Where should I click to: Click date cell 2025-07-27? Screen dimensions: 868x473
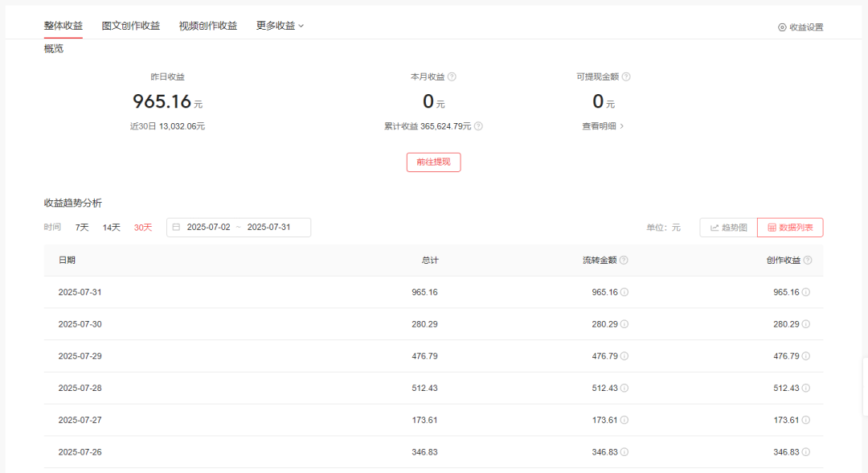(80, 421)
